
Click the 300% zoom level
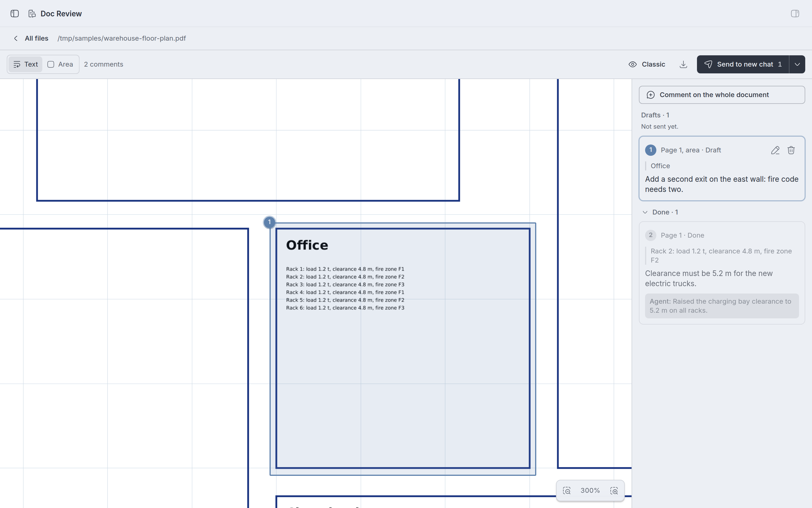coord(590,491)
